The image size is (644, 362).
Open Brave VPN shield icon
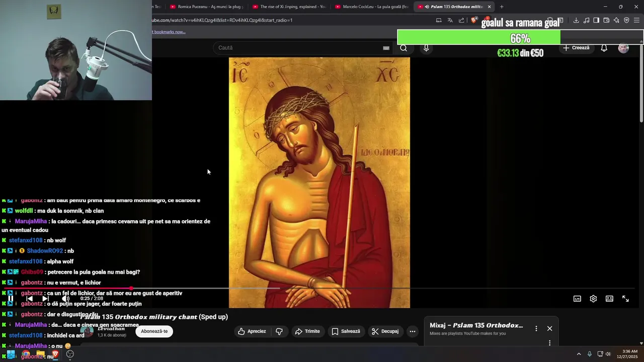[x=626, y=20]
